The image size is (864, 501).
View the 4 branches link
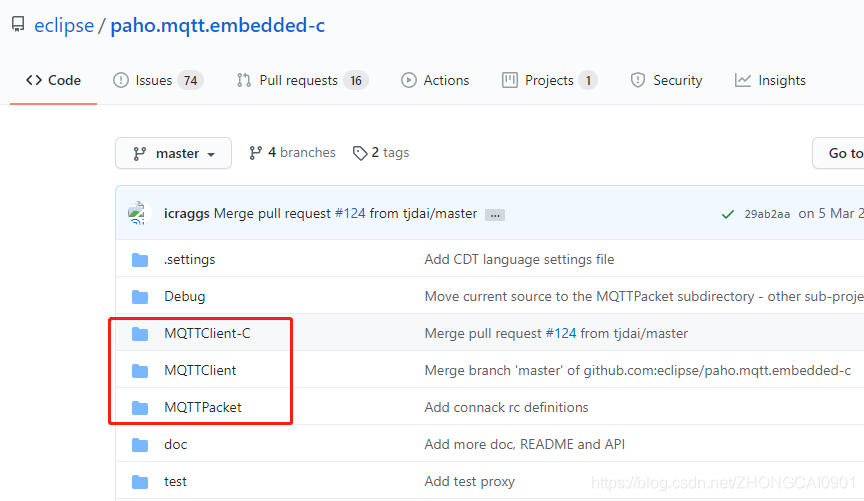(292, 153)
